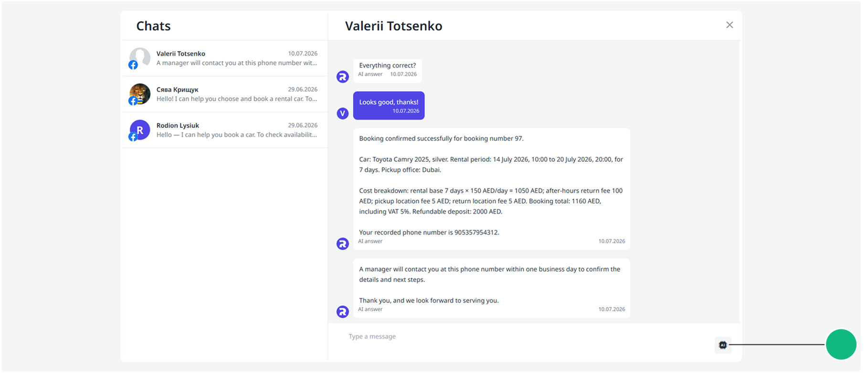Close the Valerii Totsenko chat panel
868x373 pixels.
click(x=729, y=25)
